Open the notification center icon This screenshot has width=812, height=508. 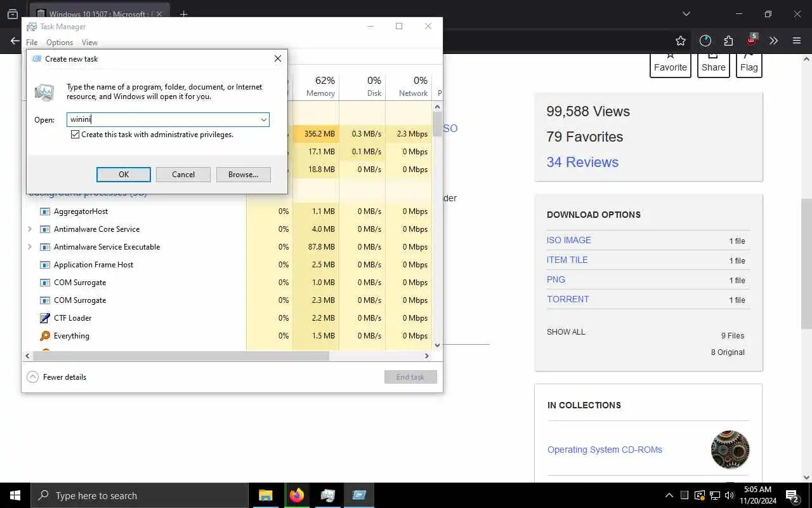click(x=792, y=495)
